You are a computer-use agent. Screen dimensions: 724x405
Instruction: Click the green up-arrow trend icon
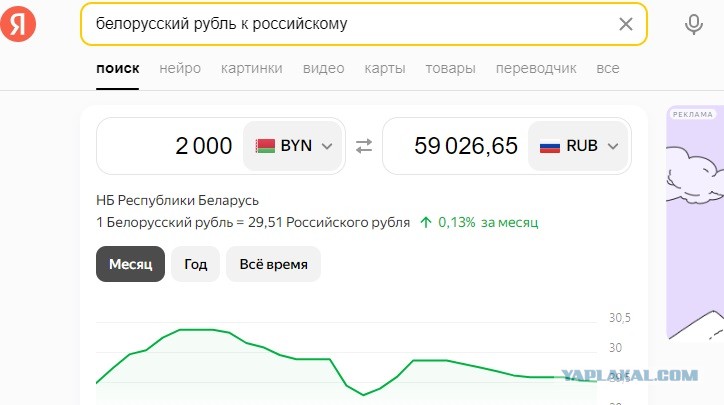tap(426, 223)
